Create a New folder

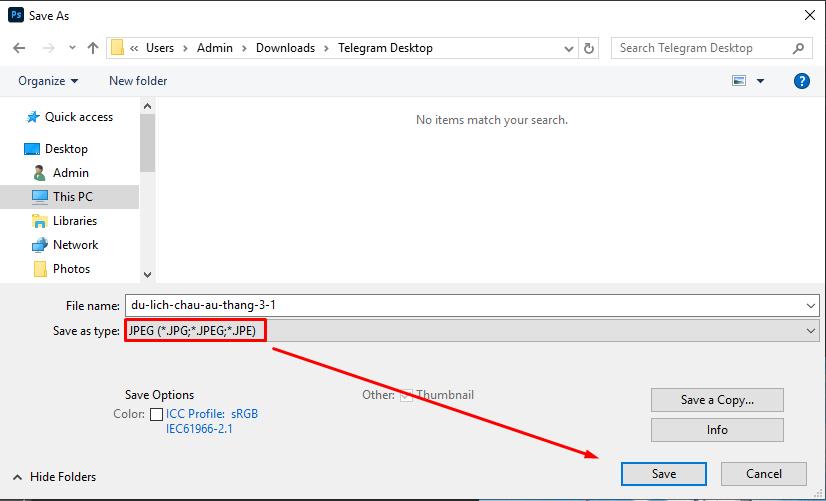click(138, 81)
